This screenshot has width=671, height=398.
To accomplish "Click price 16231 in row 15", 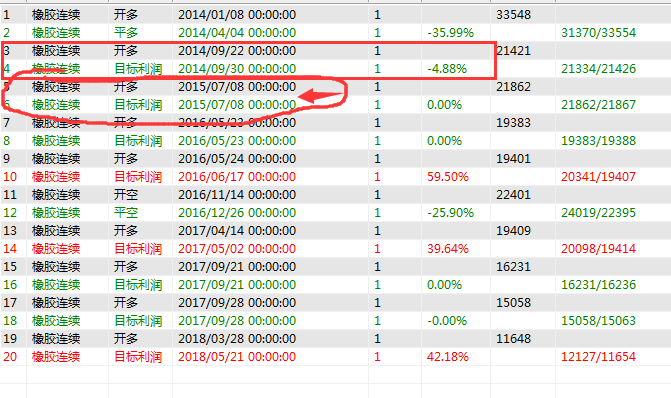I will point(514,267).
